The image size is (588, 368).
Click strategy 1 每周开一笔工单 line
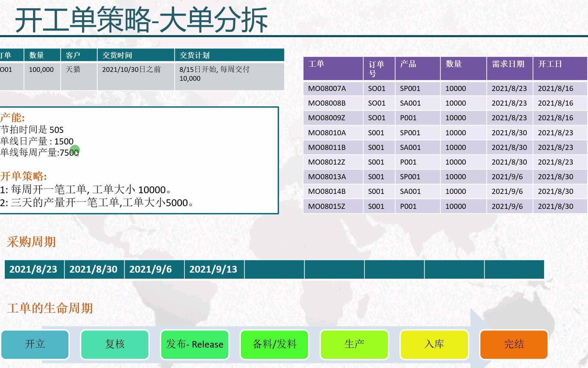point(86,189)
